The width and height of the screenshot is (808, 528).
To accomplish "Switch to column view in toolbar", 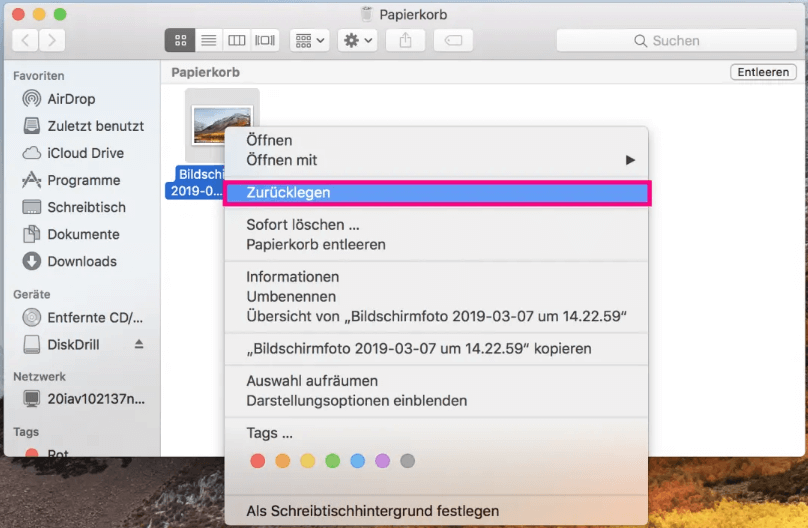I will point(236,41).
